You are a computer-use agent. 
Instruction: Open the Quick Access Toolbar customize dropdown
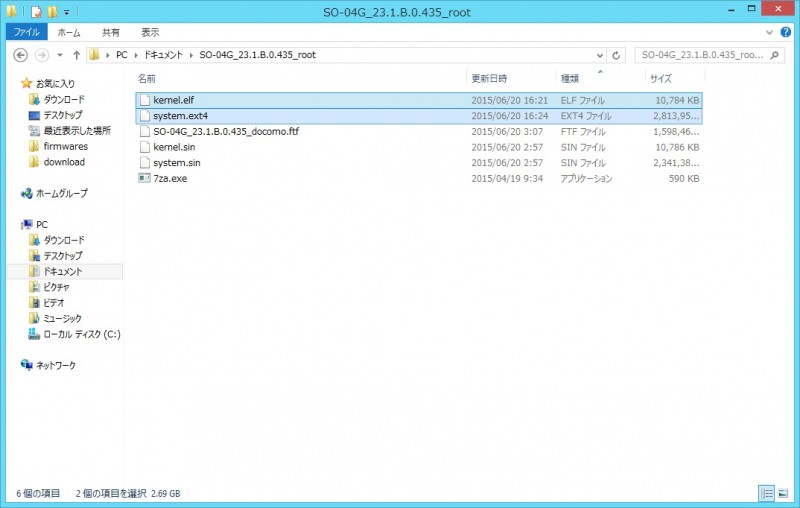pos(67,12)
